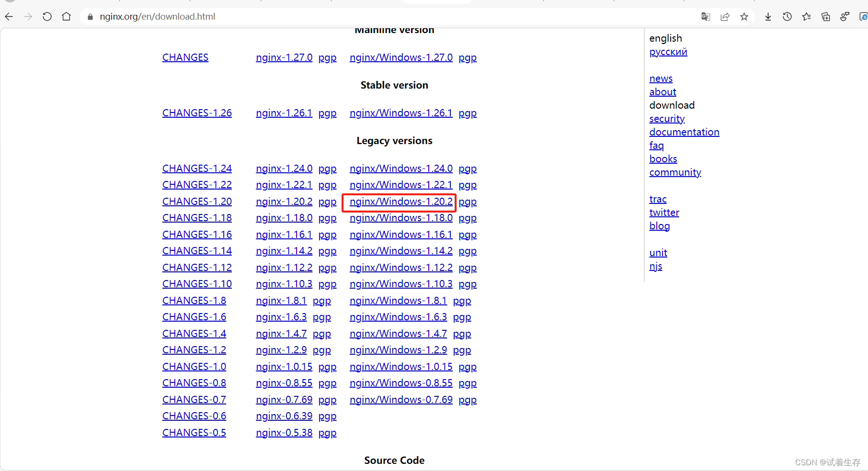This screenshot has width=868, height=471.
Task: Go to the security page
Action: tap(667, 119)
